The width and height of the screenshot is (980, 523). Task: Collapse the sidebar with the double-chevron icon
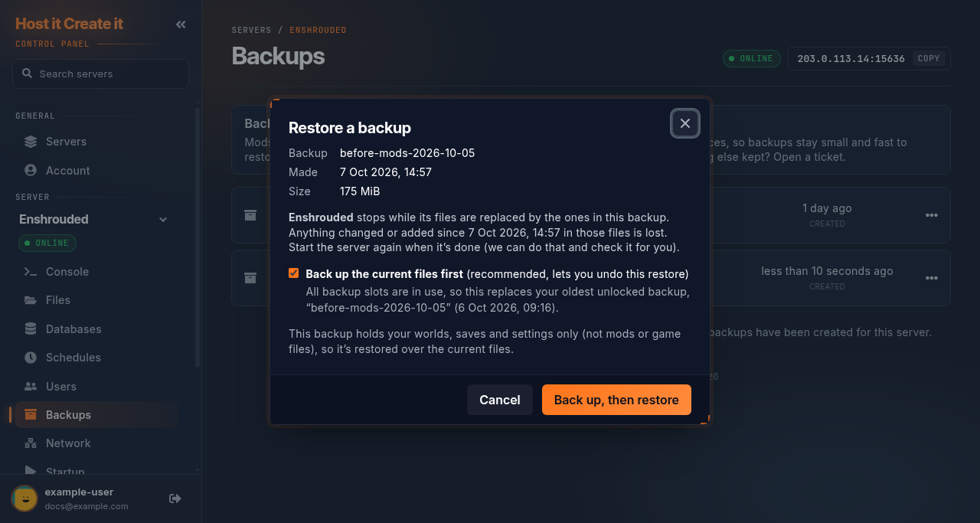pos(181,25)
